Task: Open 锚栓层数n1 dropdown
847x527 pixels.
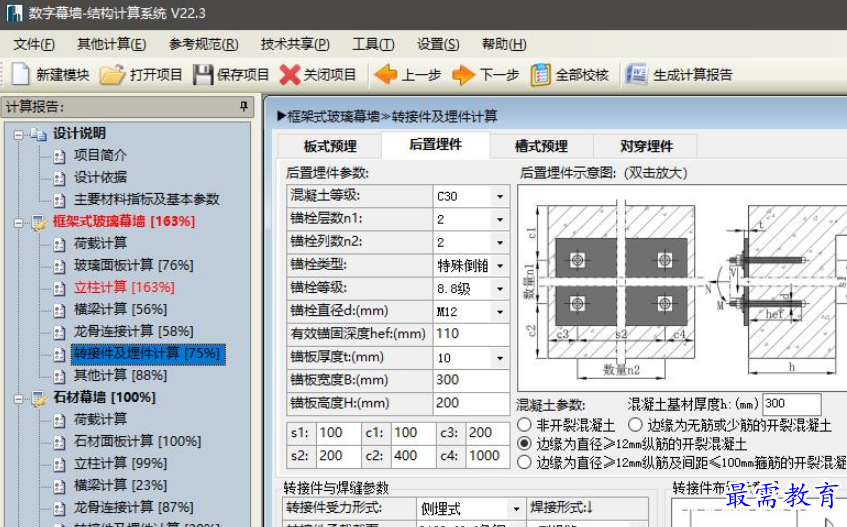Action: (x=500, y=220)
